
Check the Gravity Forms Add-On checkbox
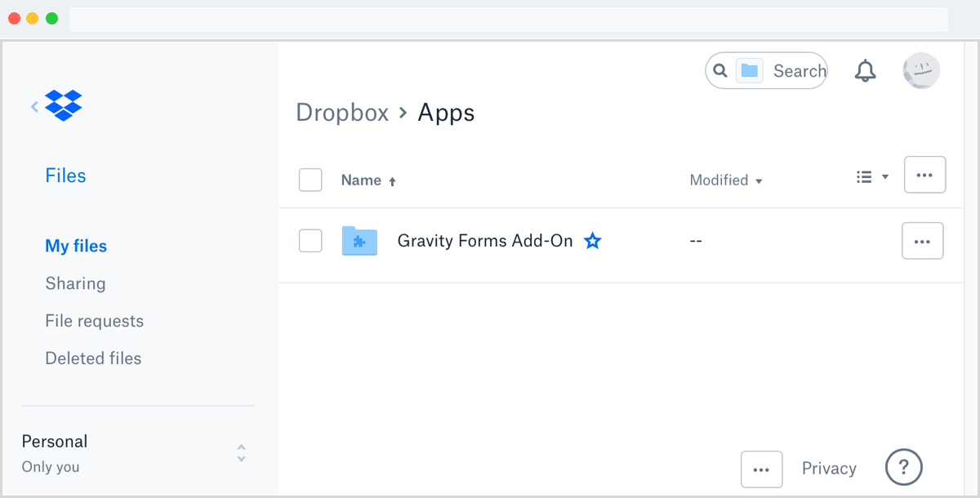pos(310,241)
